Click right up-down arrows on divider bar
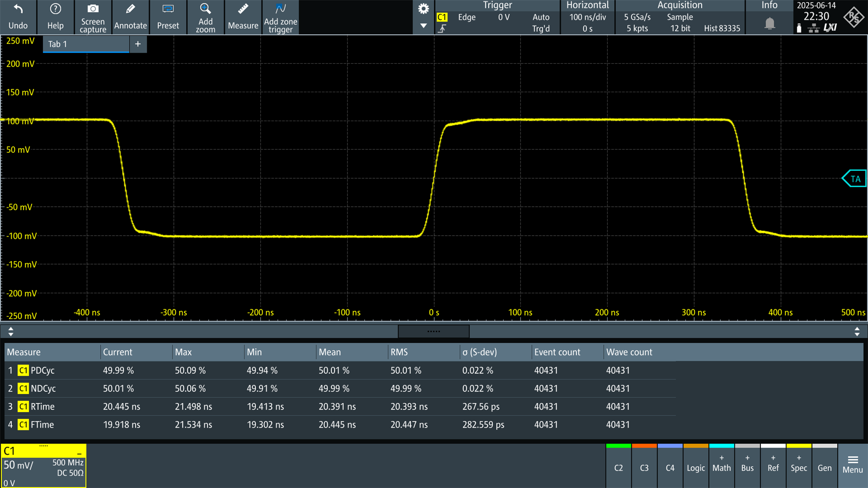 coord(857,332)
